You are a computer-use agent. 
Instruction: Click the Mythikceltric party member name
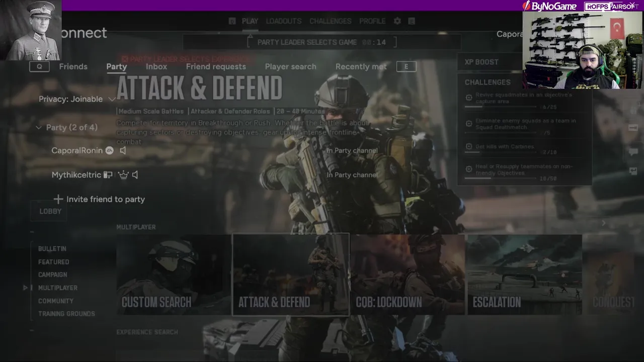coord(76,175)
